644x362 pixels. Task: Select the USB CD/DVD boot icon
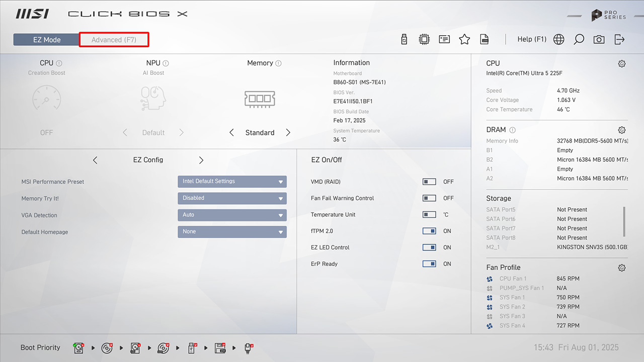click(x=164, y=347)
